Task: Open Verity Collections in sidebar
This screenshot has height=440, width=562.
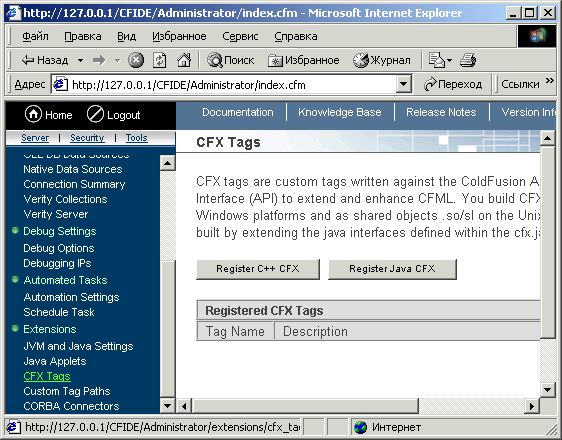Action: click(x=65, y=199)
